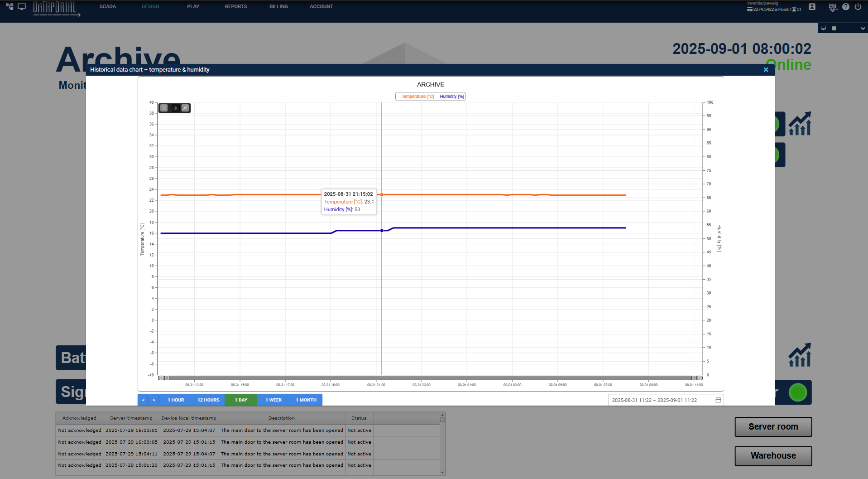
Task: Click the 2025-09-01 08:00:02 clock text
Action: pyautogui.click(x=742, y=49)
